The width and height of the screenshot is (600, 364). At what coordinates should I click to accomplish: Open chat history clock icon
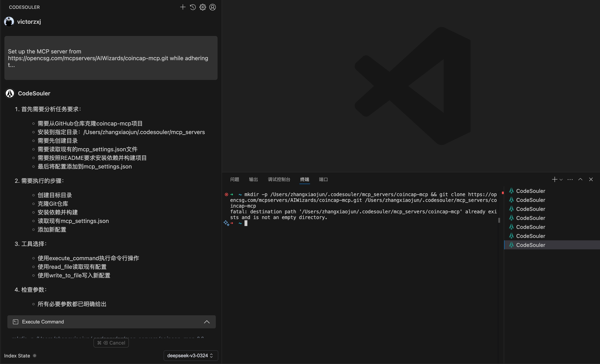point(193,7)
